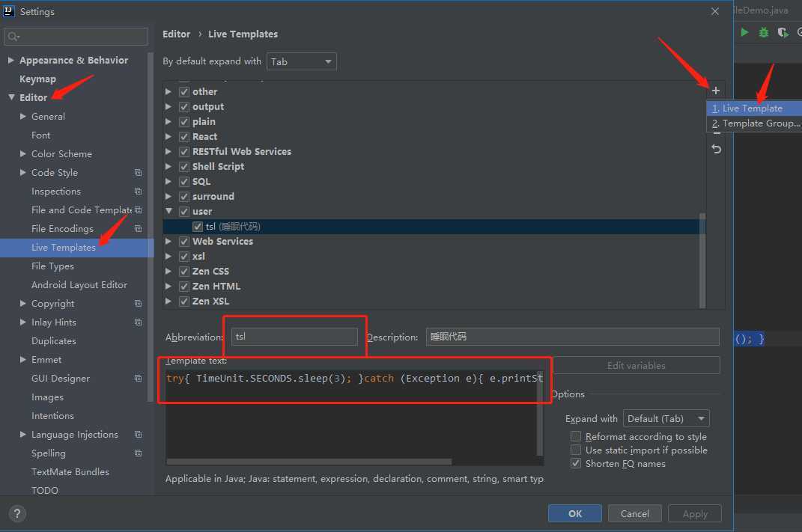Screen dimensions: 802x532
Task: Click the plus add template icon
Action: pos(716,91)
